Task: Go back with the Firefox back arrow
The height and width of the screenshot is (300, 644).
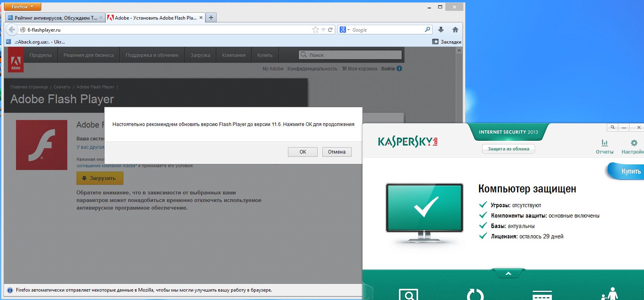Action: [x=12, y=30]
